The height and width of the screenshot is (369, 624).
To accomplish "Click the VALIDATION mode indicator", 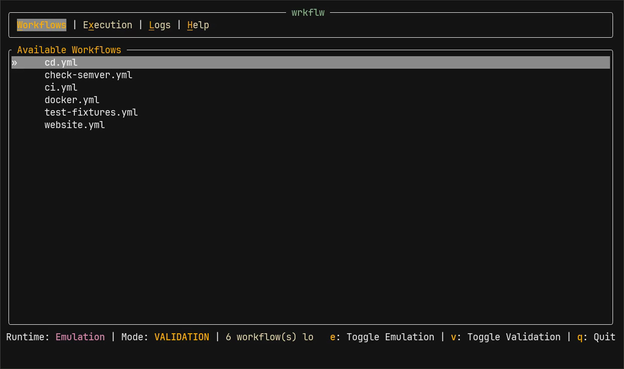I will (x=181, y=337).
